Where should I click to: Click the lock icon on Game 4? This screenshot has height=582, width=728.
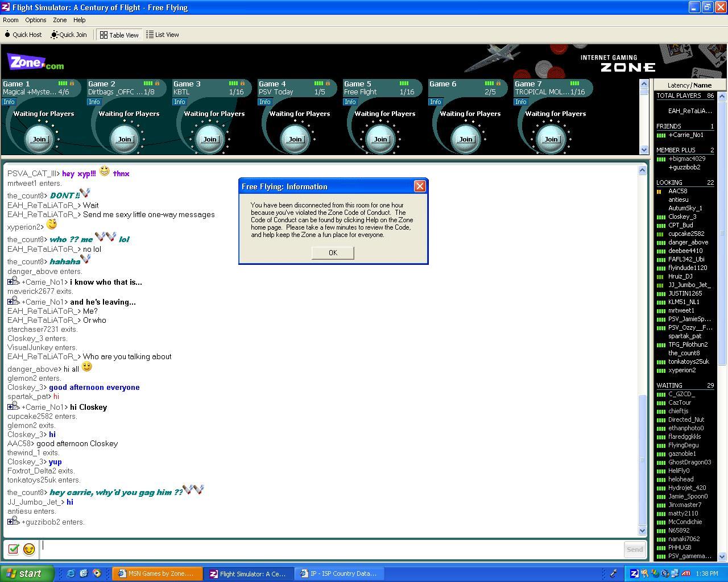click(x=328, y=84)
